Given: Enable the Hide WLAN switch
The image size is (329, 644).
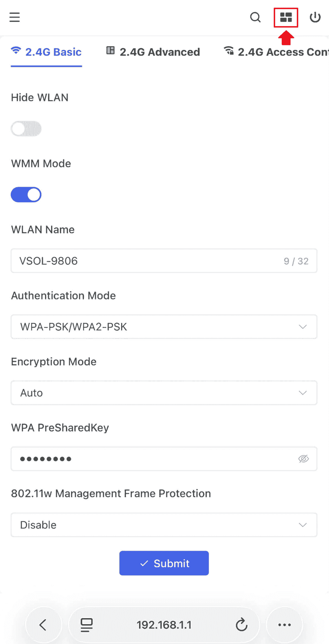Looking at the screenshot, I should point(26,129).
